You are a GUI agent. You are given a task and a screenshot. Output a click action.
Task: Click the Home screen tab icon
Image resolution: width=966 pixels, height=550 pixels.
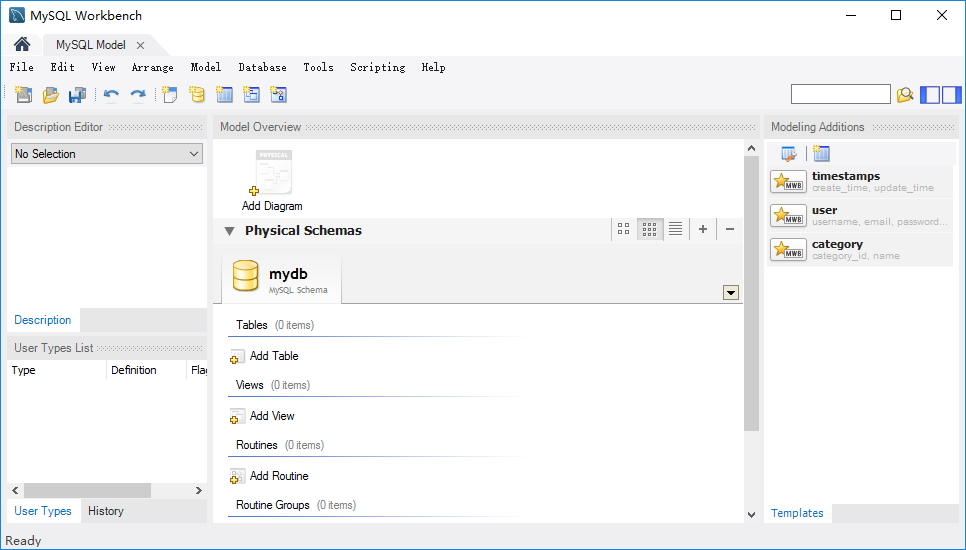coord(21,45)
